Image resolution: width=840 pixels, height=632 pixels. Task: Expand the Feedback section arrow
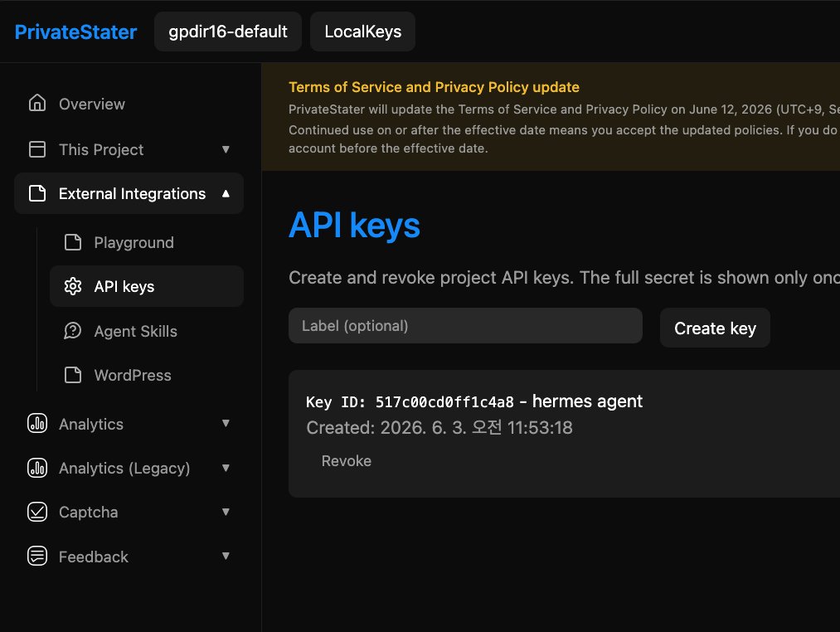tap(226, 556)
